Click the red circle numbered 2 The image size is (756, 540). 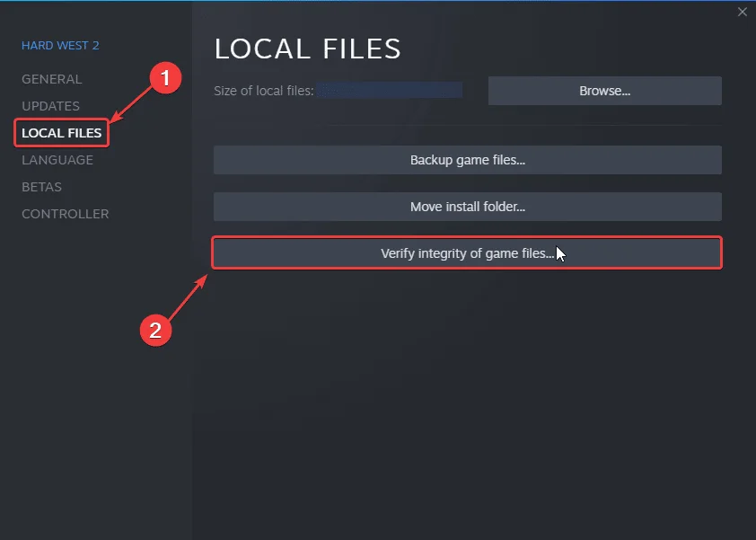click(155, 330)
